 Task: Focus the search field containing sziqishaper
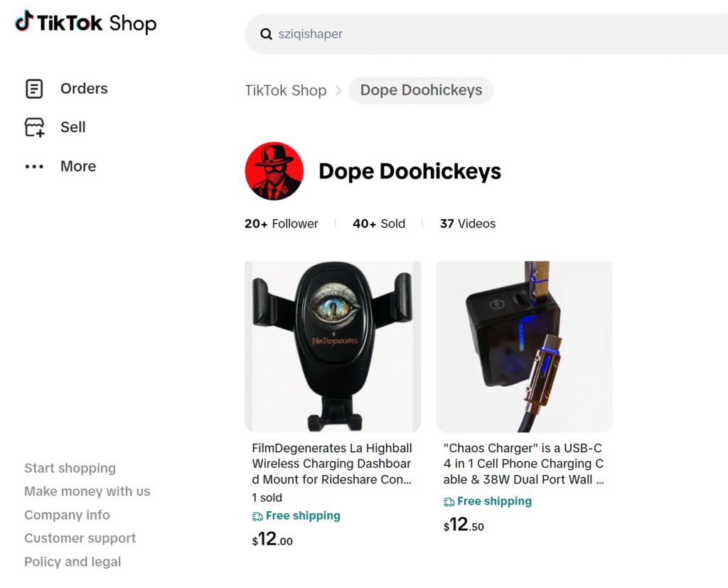pos(483,34)
